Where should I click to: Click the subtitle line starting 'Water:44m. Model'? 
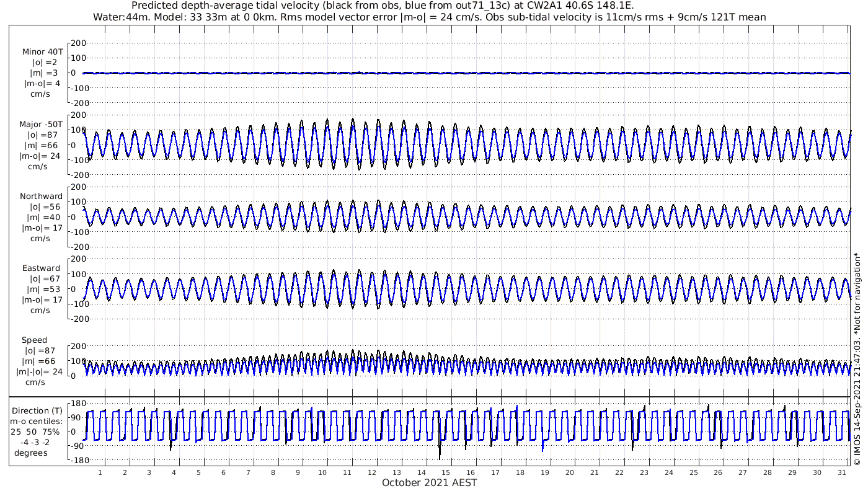point(429,17)
